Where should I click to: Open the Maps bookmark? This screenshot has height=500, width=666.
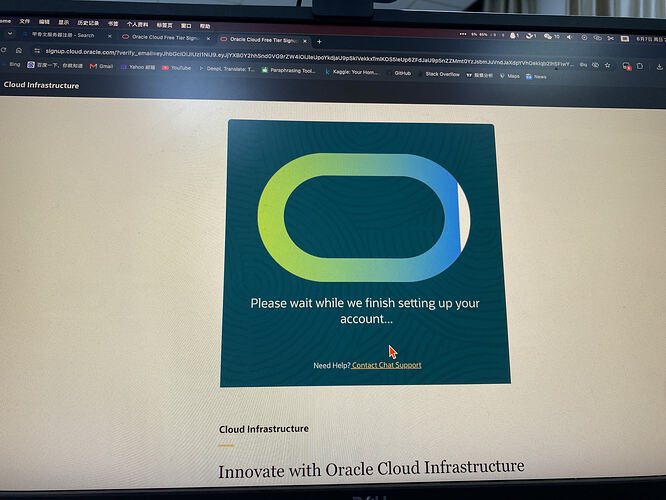point(510,76)
